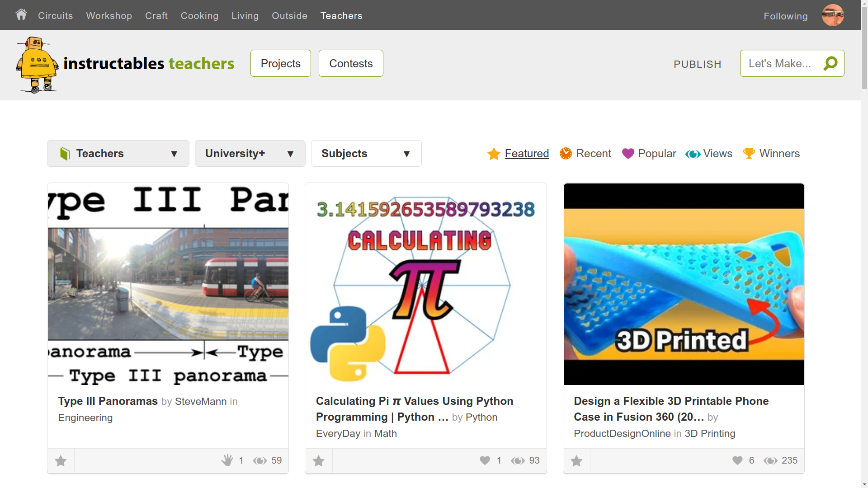The height and width of the screenshot is (488, 868).
Task: Click the home icon in top navigation
Action: click(21, 14)
